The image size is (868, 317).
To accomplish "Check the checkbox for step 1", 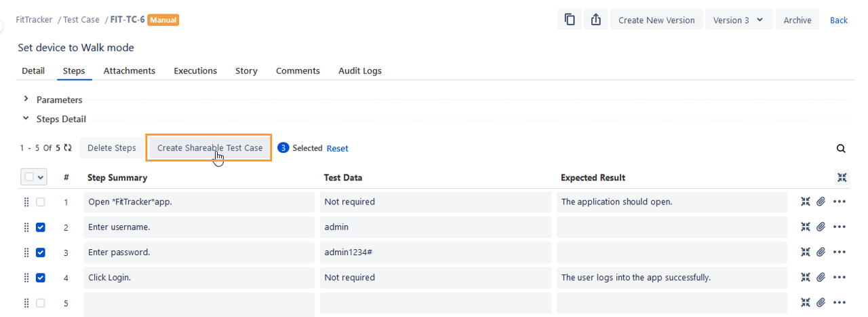I will (x=41, y=202).
